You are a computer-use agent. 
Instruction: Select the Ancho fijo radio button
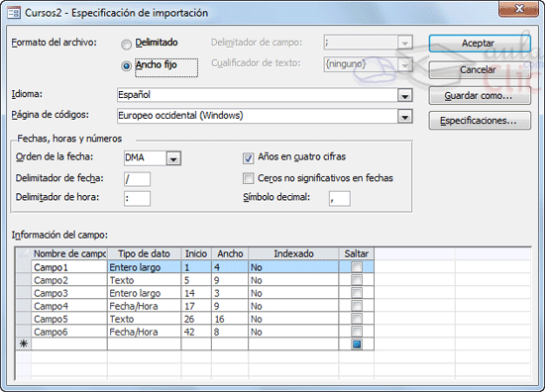pos(126,66)
